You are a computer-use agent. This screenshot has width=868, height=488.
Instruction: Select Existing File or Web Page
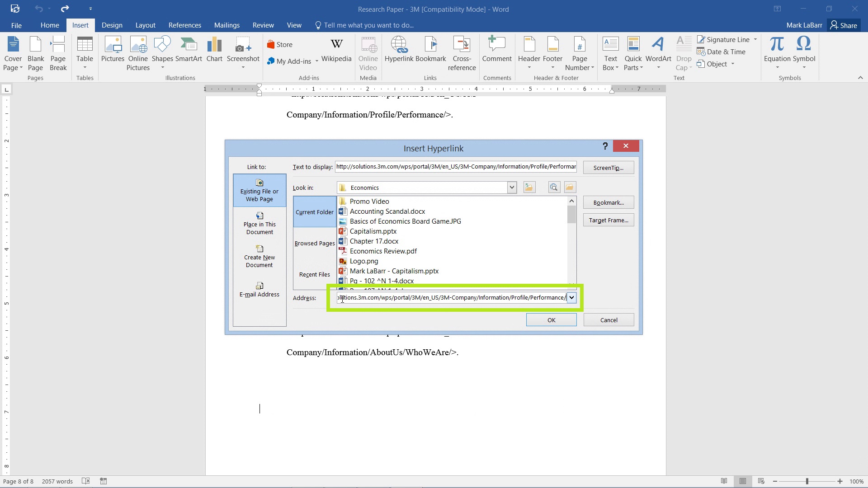(259, 190)
